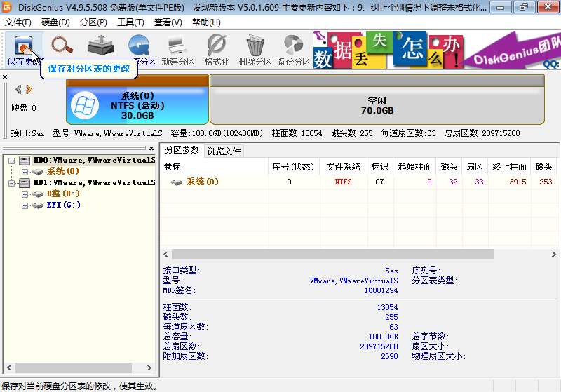Screen dimensions: 561x392
Task: Open the 查看(V) menu
Action: (x=168, y=22)
